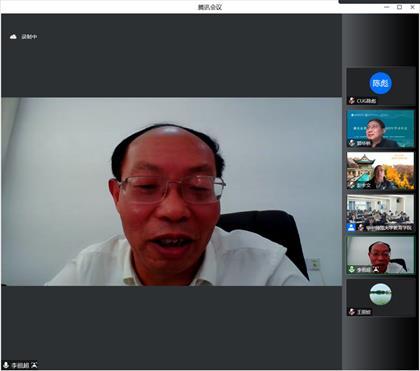The width and height of the screenshot is (420, 371).
Task: Click green microphone icon on active speaker tile
Action: pyautogui.click(x=352, y=269)
